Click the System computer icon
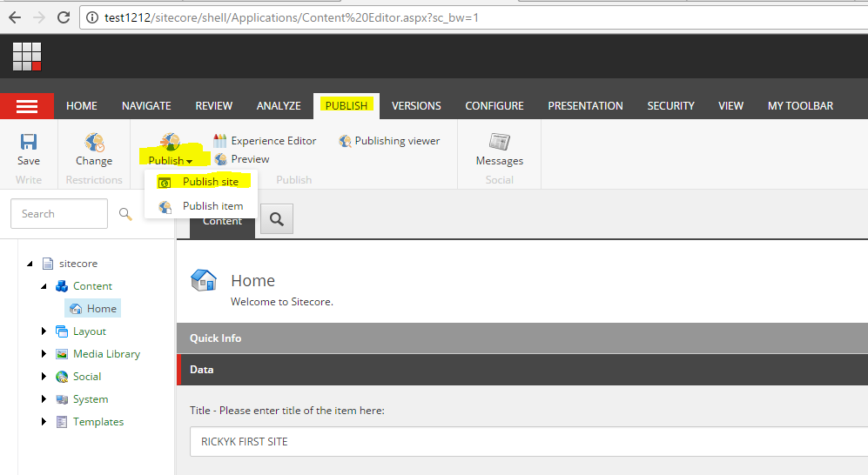The height and width of the screenshot is (475, 868). point(62,399)
